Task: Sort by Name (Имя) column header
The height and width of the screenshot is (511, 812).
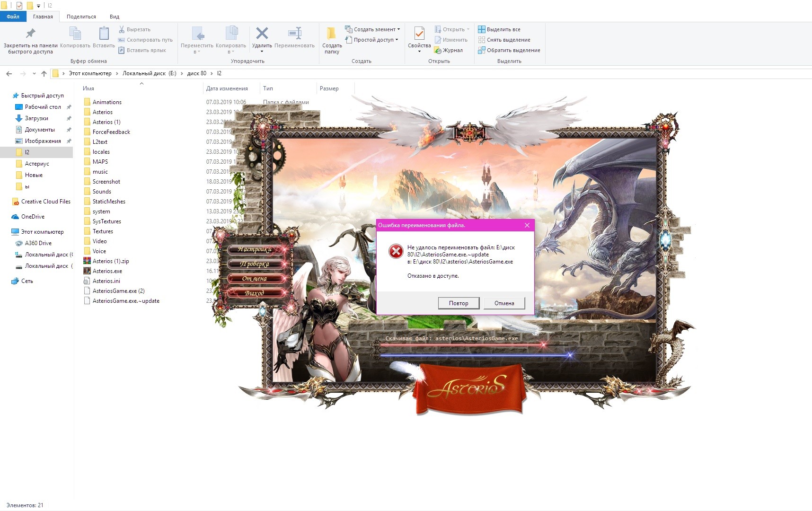Action: (x=88, y=88)
